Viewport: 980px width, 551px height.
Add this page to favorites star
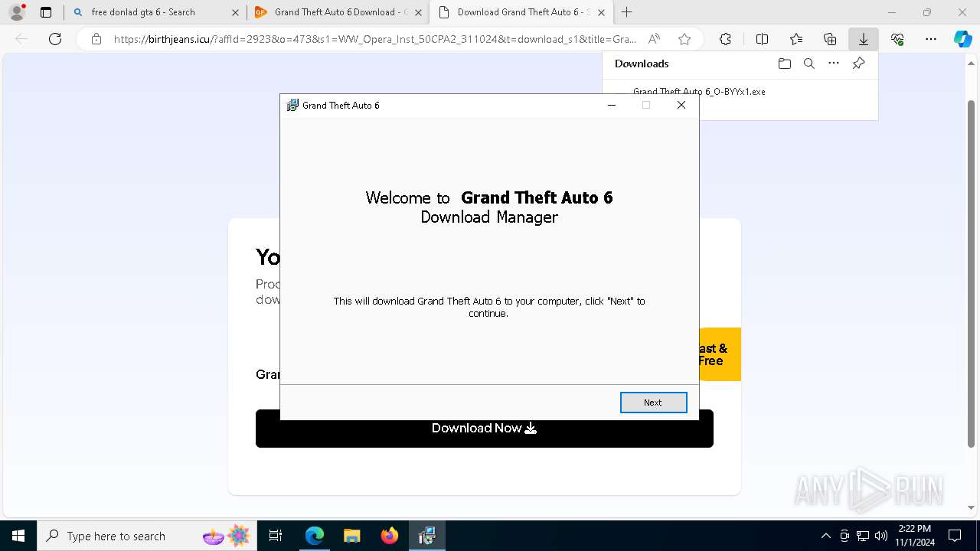[x=684, y=39]
